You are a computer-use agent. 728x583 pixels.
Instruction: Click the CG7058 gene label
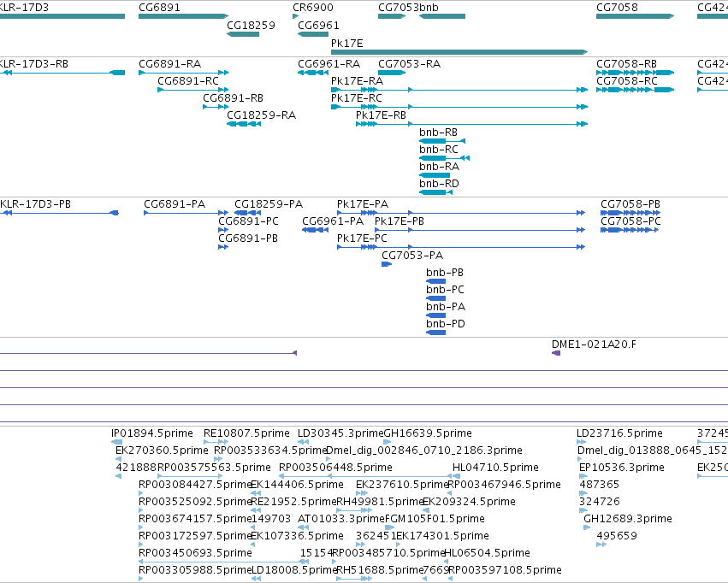[x=617, y=8]
